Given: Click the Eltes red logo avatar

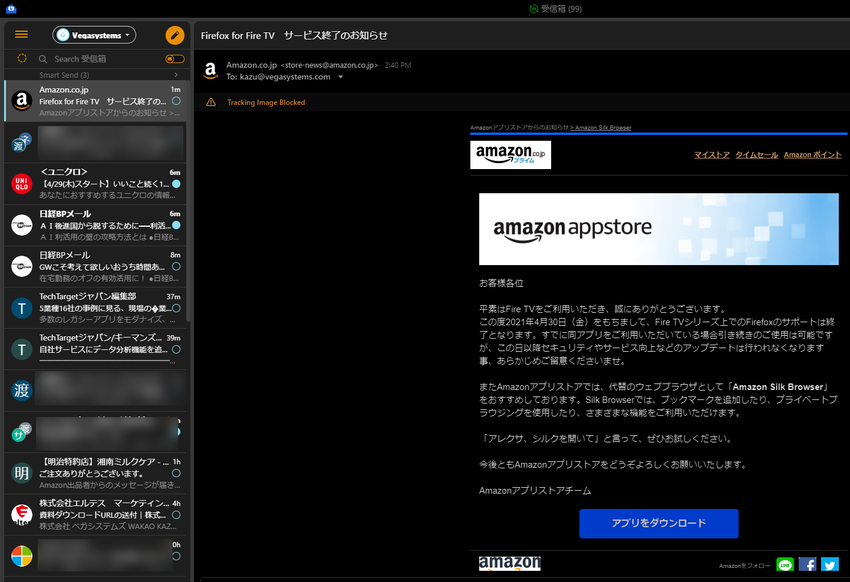Looking at the screenshot, I should click(x=22, y=514).
